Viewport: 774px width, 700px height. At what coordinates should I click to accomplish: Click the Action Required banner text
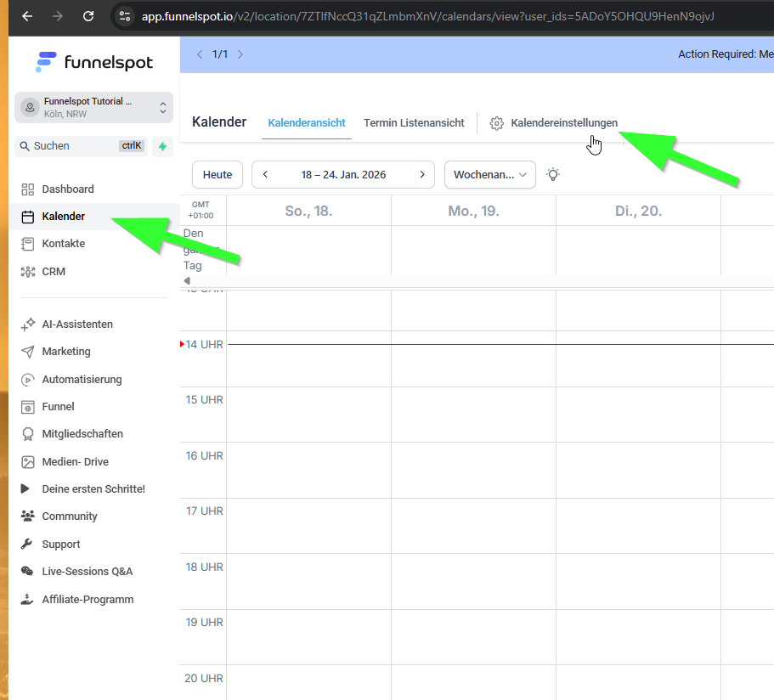726,54
